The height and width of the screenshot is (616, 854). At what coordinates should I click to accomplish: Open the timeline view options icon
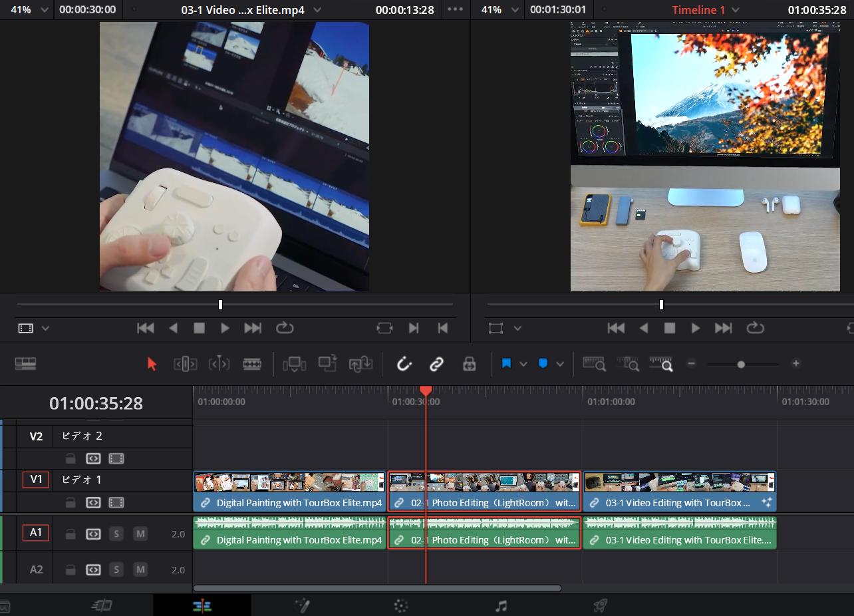click(25, 363)
